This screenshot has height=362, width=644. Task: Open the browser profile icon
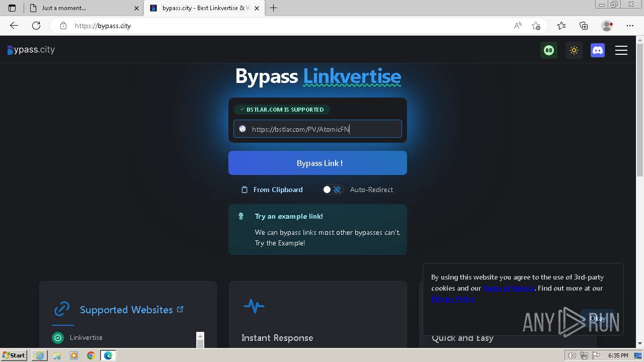tap(607, 26)
